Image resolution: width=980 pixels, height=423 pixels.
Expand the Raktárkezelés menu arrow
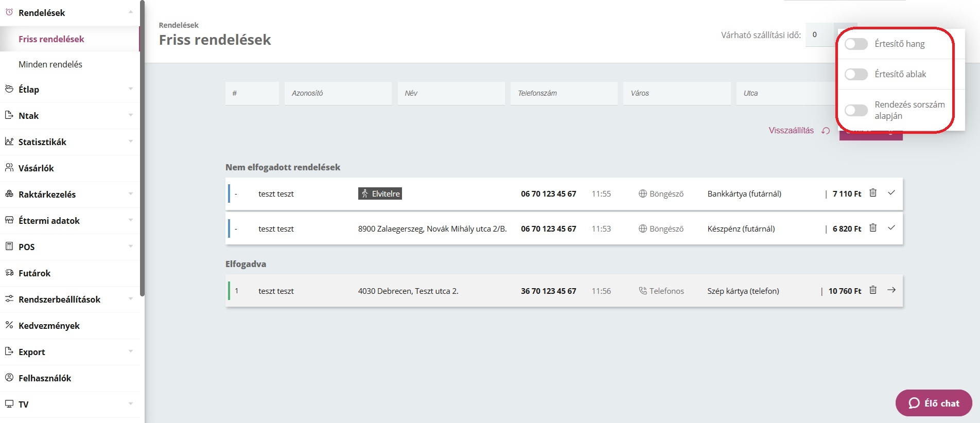(131, 193)
